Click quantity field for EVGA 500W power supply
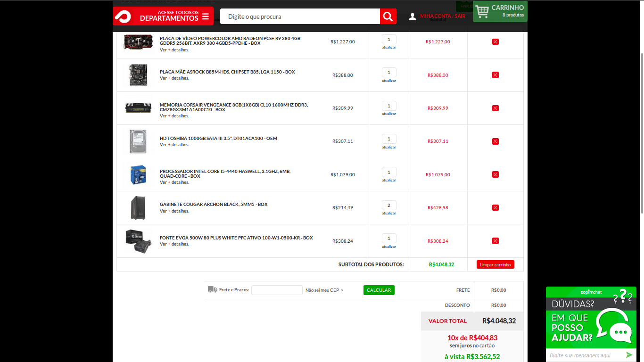644x362 pixels. click(389, 239)
